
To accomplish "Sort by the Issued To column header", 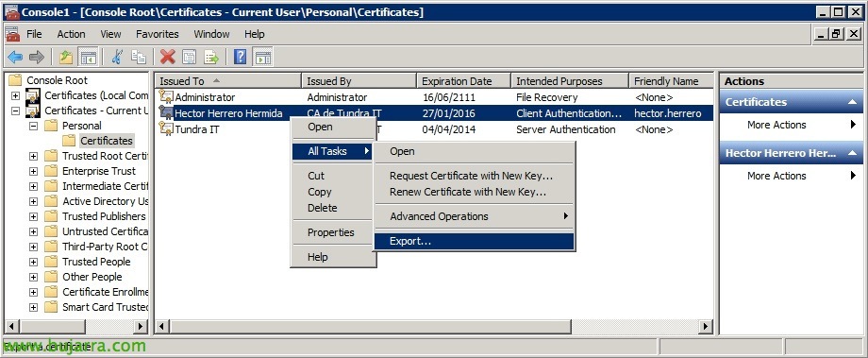I will coord(228,81).
